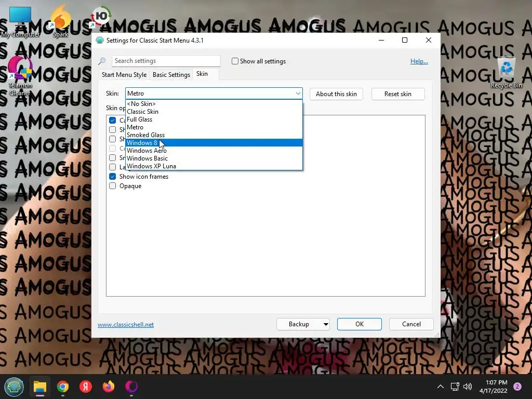The height and width of the screenshot is (399, 532).
Task: Cancel the settings dialog
Action: click(411, 324)
